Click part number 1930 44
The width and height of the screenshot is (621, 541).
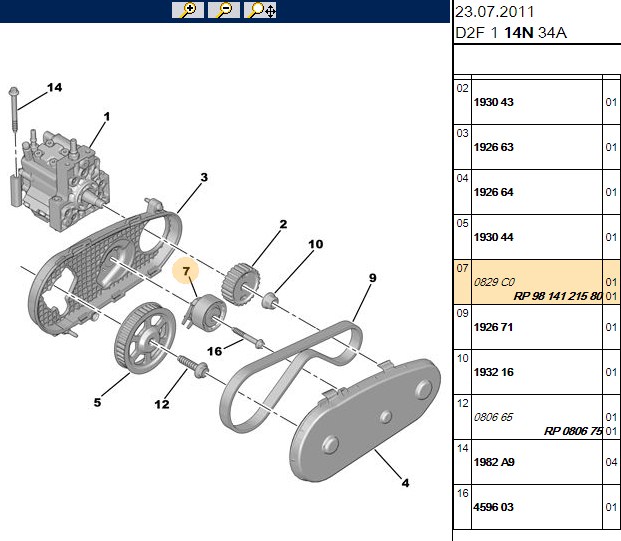tap(493, 237)
